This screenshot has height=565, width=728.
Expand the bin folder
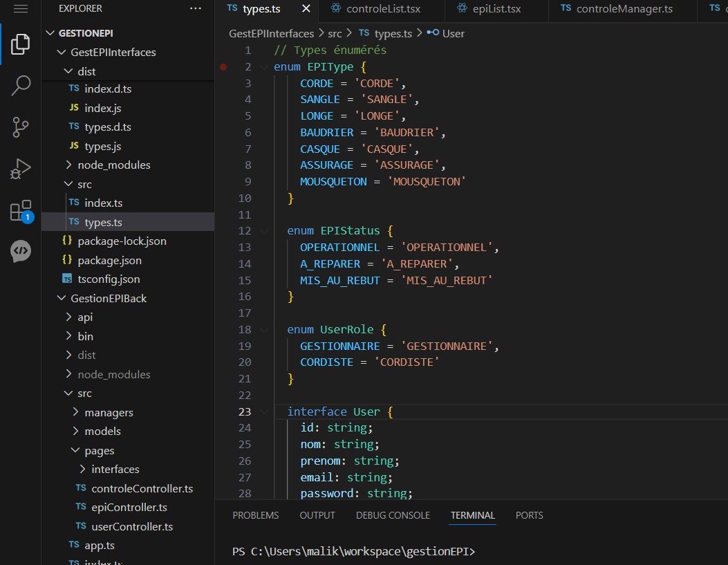click(68, 335)
